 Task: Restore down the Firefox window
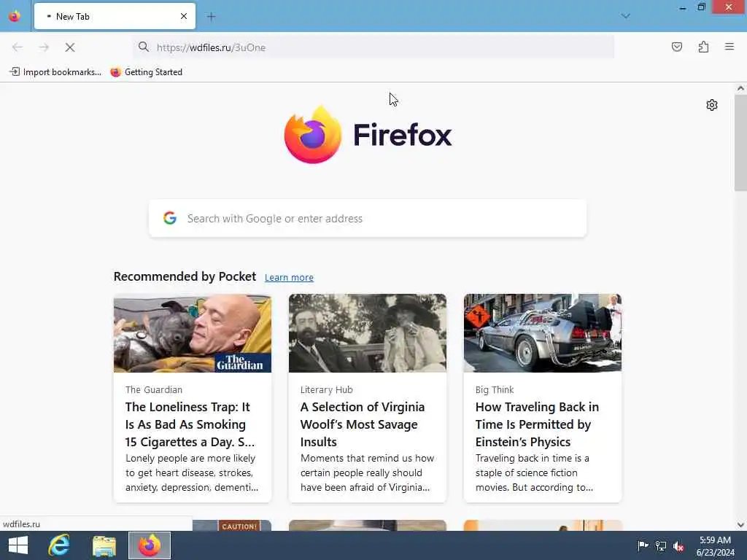pyautogui.click(x=701, y=7)
